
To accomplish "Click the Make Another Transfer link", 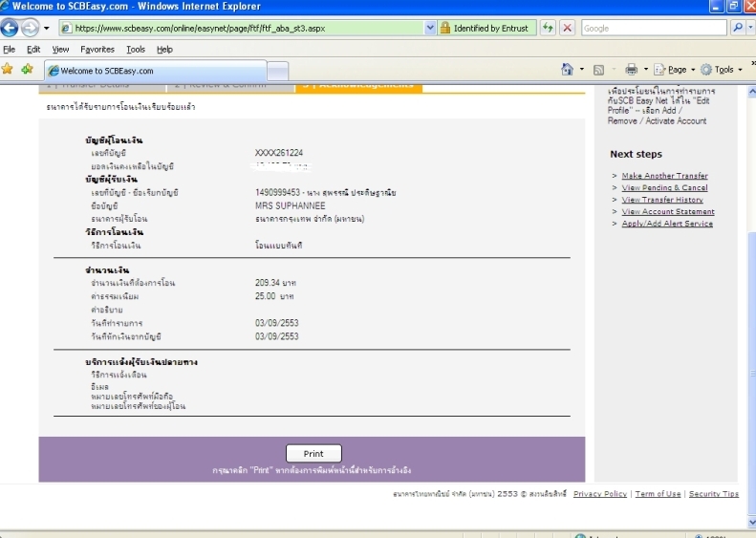I will tap(664, 176).
